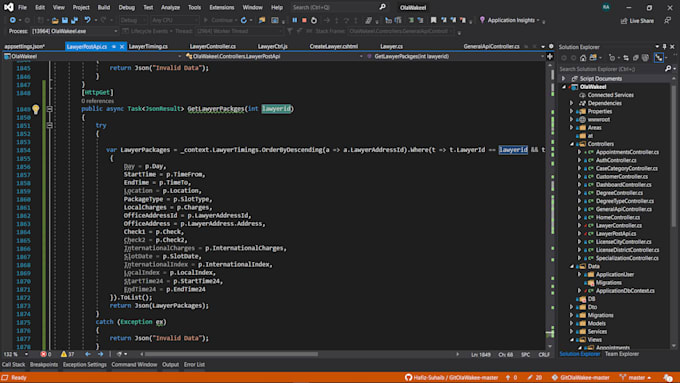Open the Process dropdown for OlaWakeel.exe

pos(75,31)
